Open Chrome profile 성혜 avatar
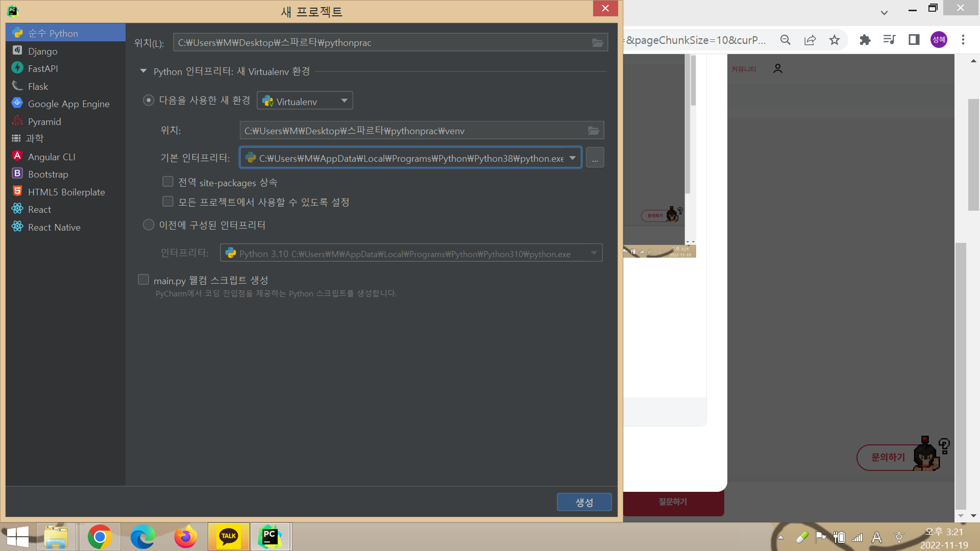980x551 pixels. [x=939, y=40]
